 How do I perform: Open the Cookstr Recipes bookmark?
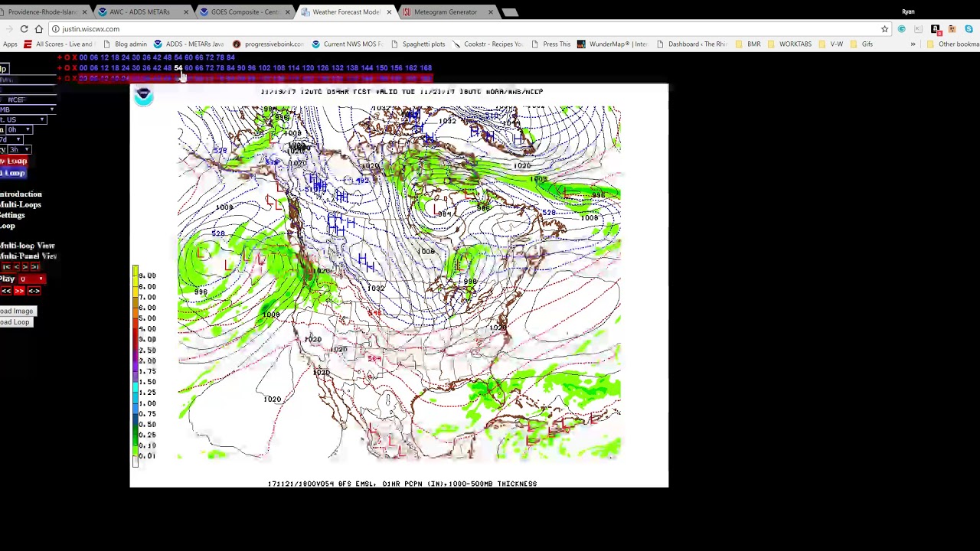click(487, 44)
